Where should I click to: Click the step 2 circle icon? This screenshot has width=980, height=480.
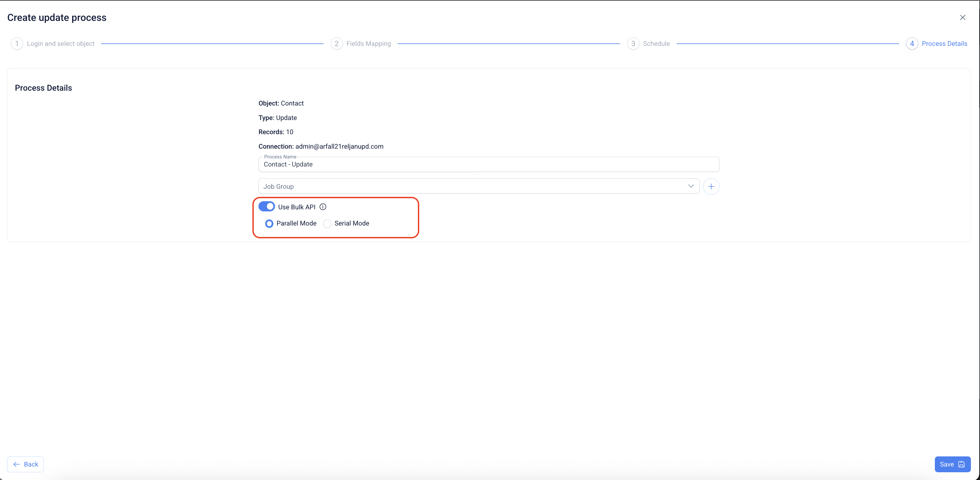click(336, 44)
